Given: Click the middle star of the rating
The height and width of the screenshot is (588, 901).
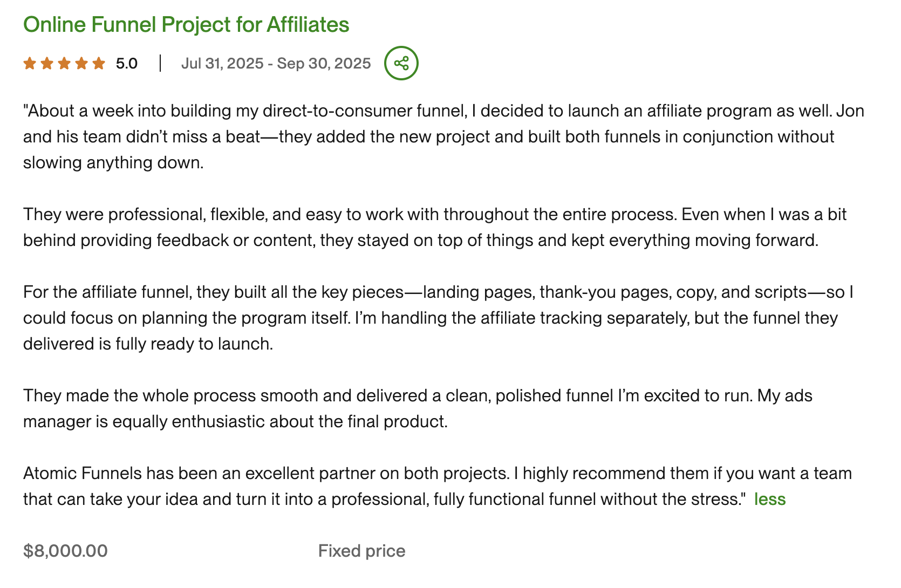Looking at the screenshot, I should [x=65, y=63].
